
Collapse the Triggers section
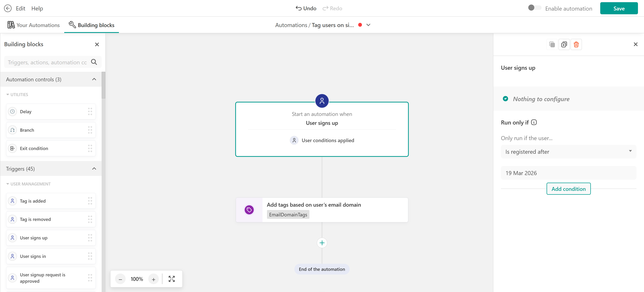coord(94,169)
